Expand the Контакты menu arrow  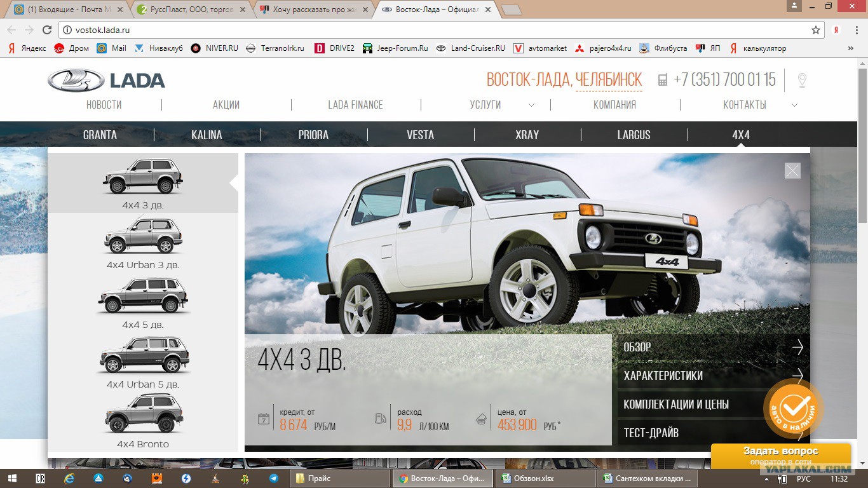(794, 105)
